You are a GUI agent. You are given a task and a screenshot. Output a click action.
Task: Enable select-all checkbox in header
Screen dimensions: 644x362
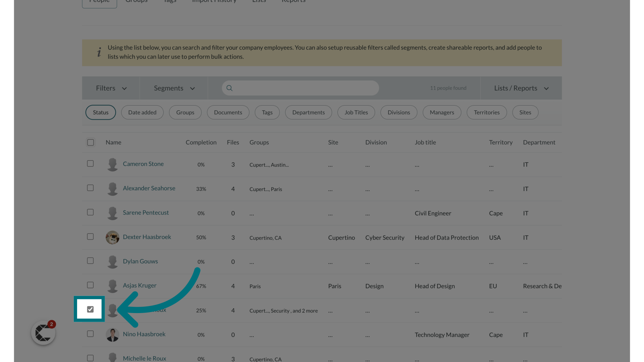point(91,142)
